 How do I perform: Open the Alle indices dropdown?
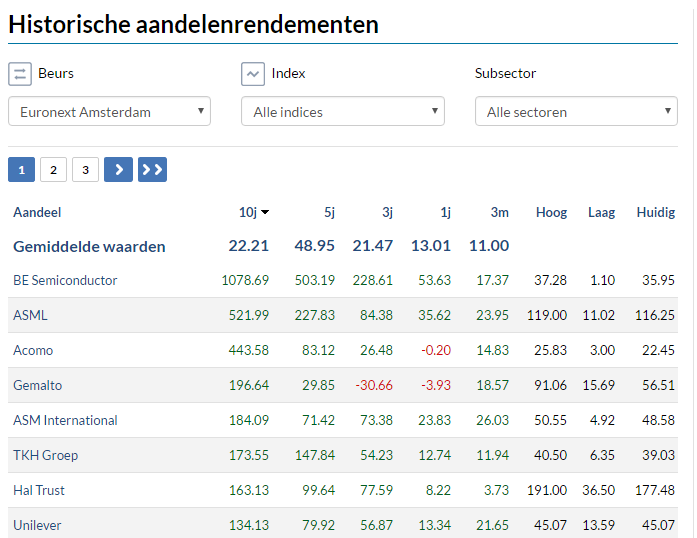(343, 111)
